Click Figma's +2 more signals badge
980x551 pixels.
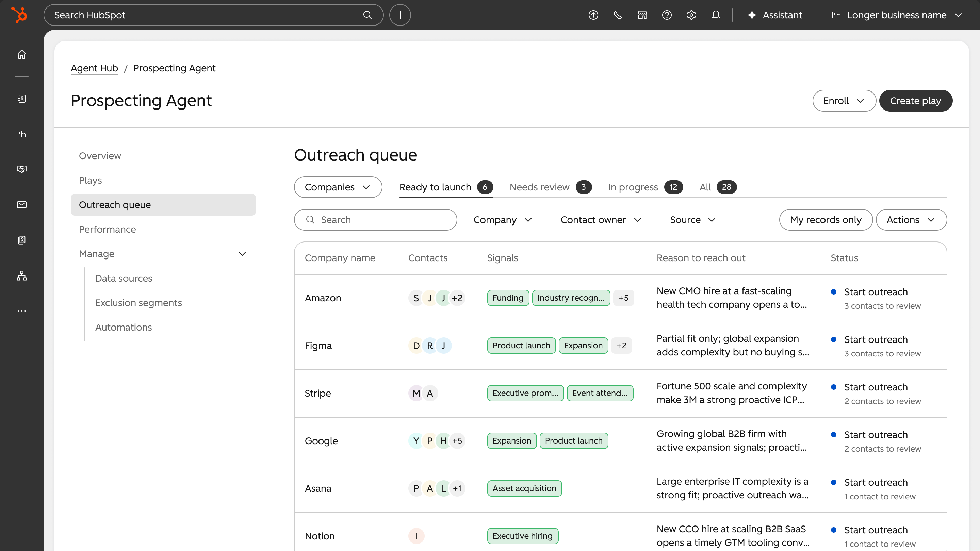(x=621, y=346)
